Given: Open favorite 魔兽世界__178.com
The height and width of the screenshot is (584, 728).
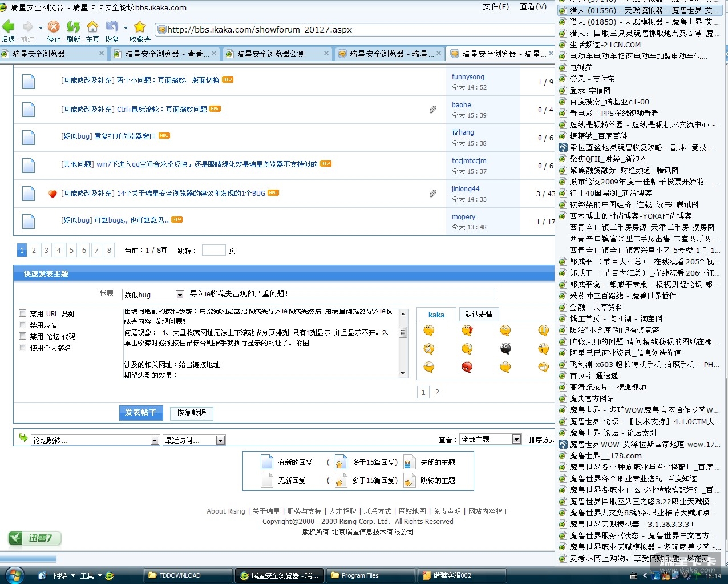Looking at the screenshot, I should (x=605, y=456).
